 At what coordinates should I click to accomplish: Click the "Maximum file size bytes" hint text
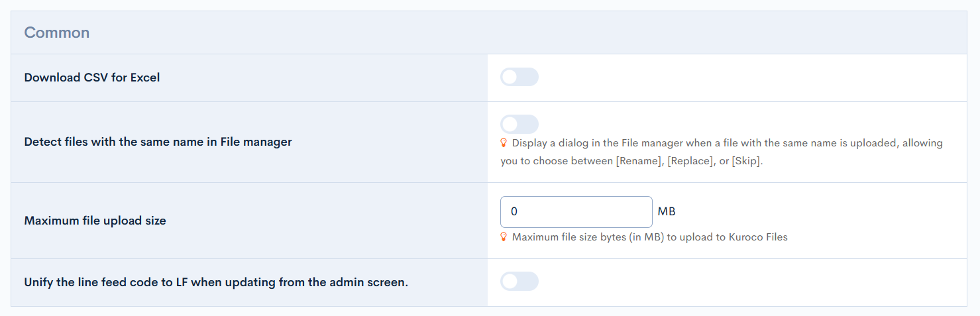pos(569,237)
